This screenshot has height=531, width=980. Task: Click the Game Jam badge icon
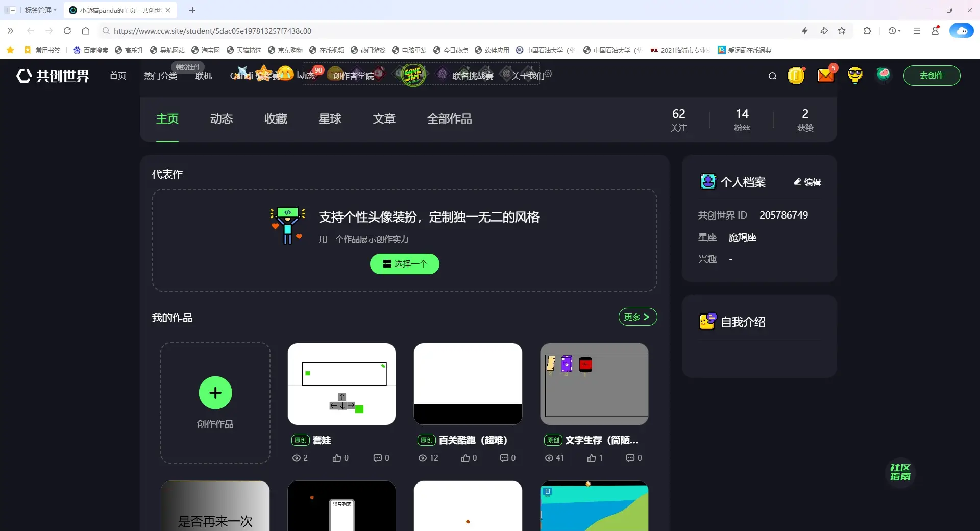[x=413, y=75]
